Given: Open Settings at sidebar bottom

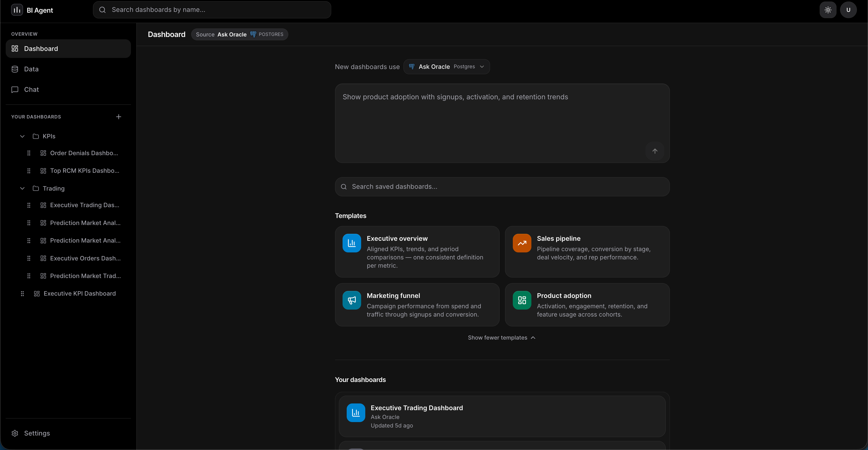Looking at the screenshot, I should click(x=68, y=433).
